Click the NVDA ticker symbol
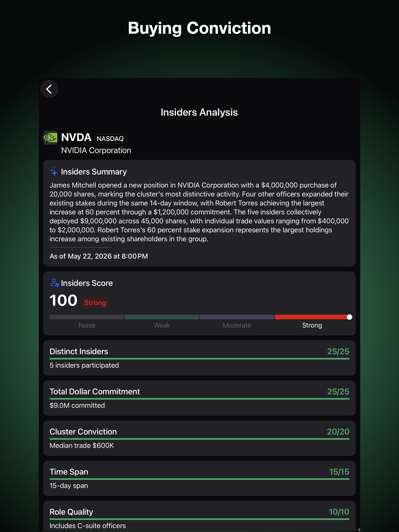 pos(76,137)
